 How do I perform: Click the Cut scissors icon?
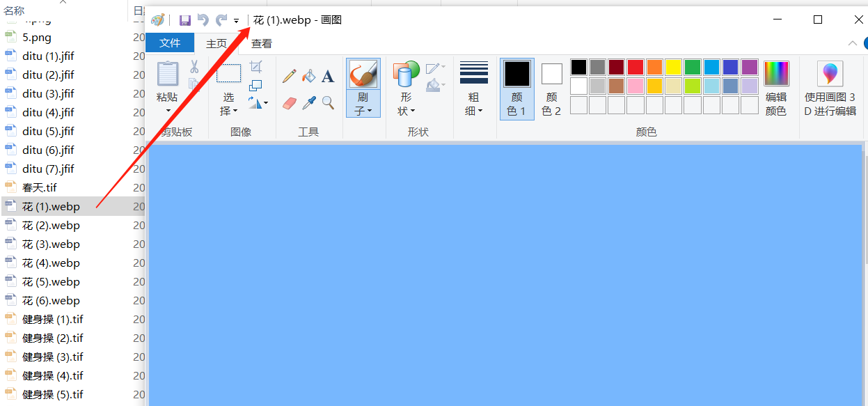tap(194, 67)
